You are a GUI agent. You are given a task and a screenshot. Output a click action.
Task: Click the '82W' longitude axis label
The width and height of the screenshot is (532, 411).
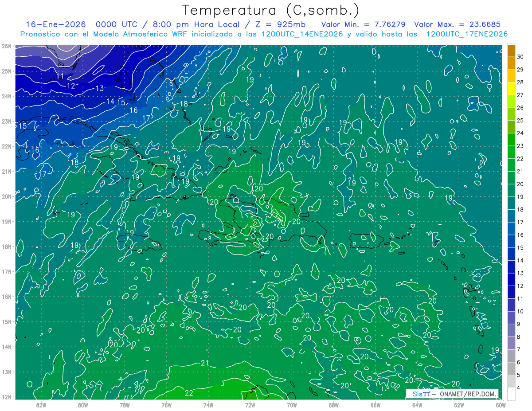41,405
